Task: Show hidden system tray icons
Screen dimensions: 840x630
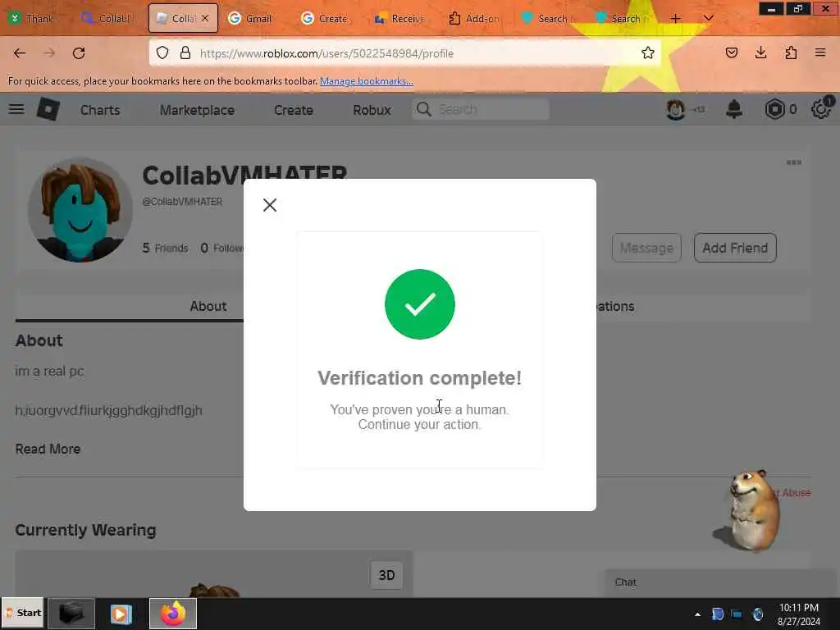Action: (x=697, y=614)
